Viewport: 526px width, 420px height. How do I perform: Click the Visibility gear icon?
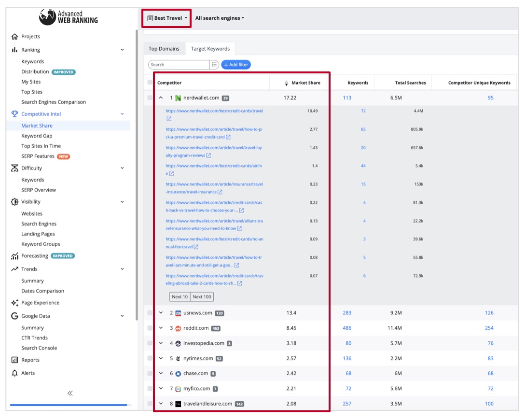point(14,202)
